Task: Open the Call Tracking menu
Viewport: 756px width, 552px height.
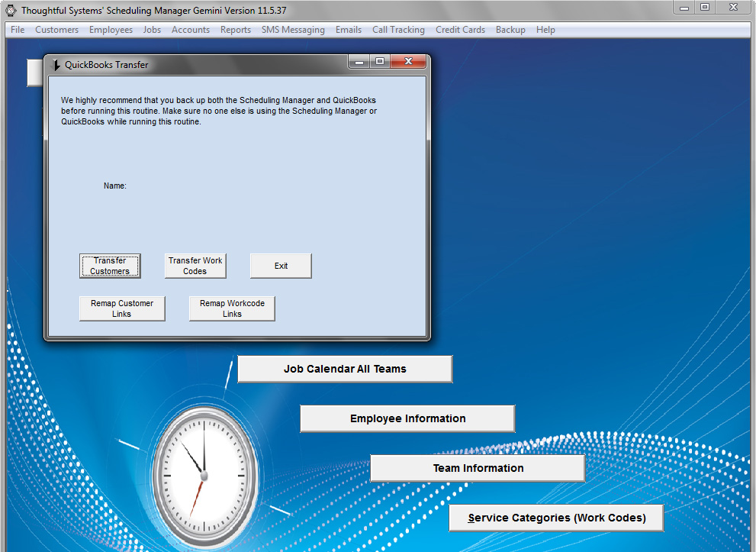Action: point(398,30)
